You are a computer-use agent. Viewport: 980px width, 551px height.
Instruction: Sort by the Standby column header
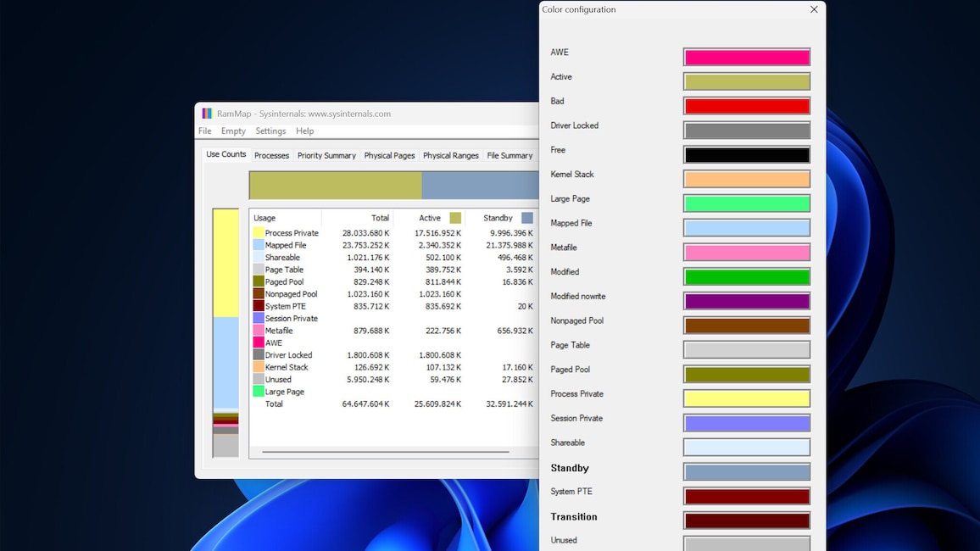502,218
